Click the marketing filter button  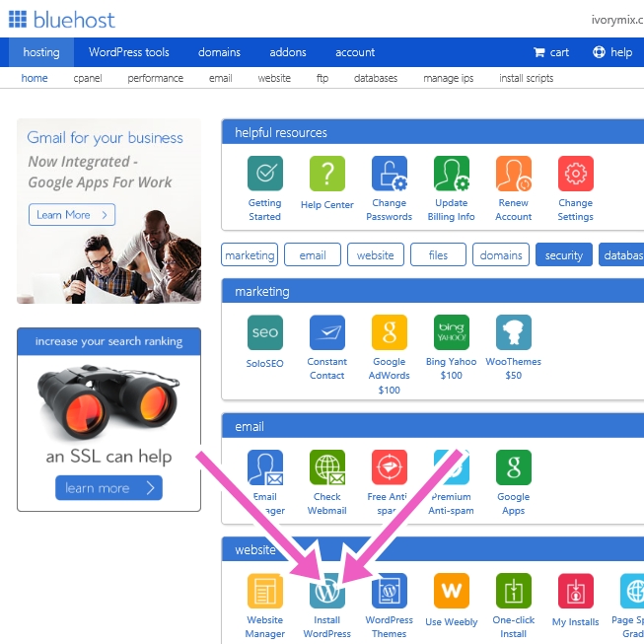[250, 254]
